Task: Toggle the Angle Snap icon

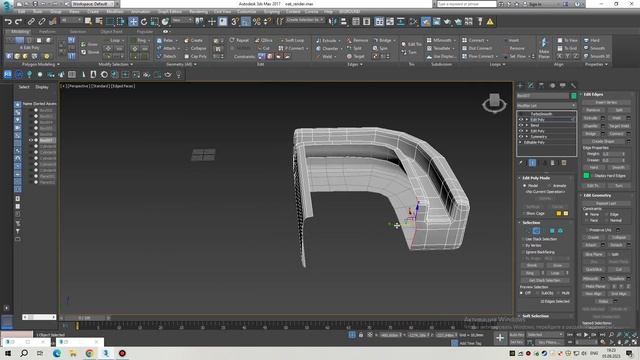Action: [x=245, y=22]
